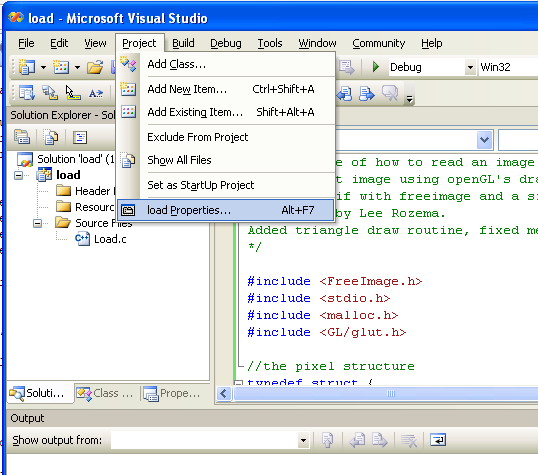
Task: Toggle Show All Files in Solution Explorer toolbar
Action: (51, 137)
